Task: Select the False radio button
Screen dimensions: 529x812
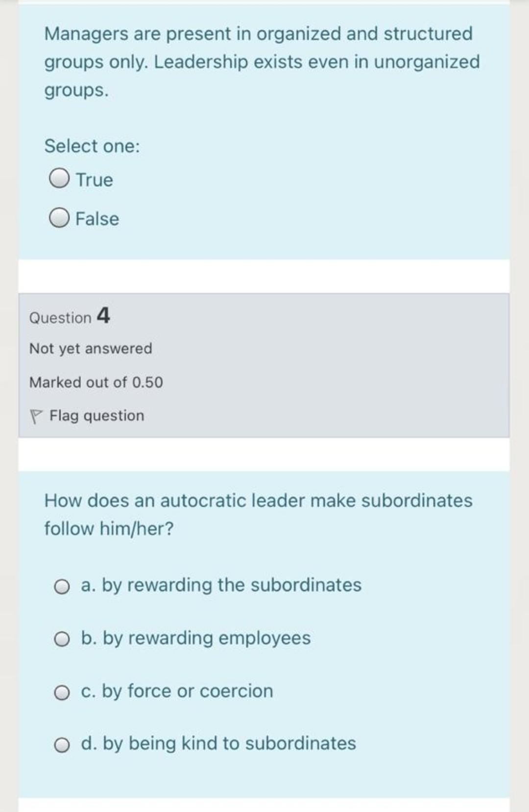Action: tap(58, 219)
